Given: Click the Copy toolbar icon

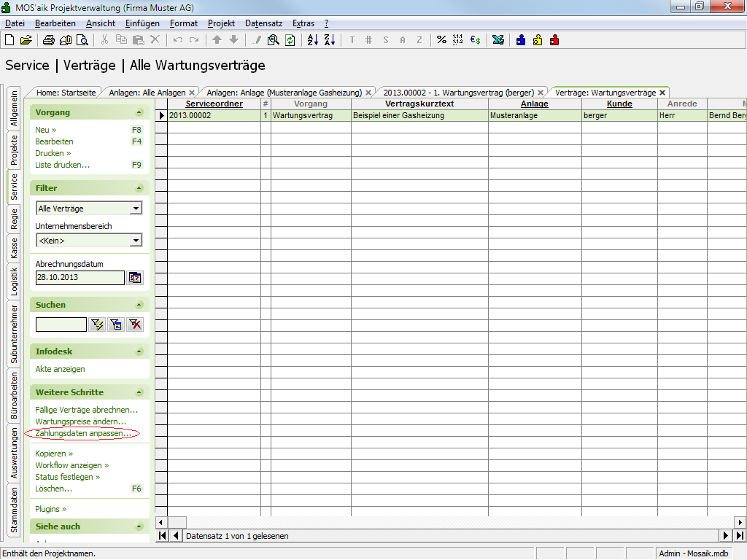Looking at the screenshot, I should pyautogui.click(x=122, y=40).
